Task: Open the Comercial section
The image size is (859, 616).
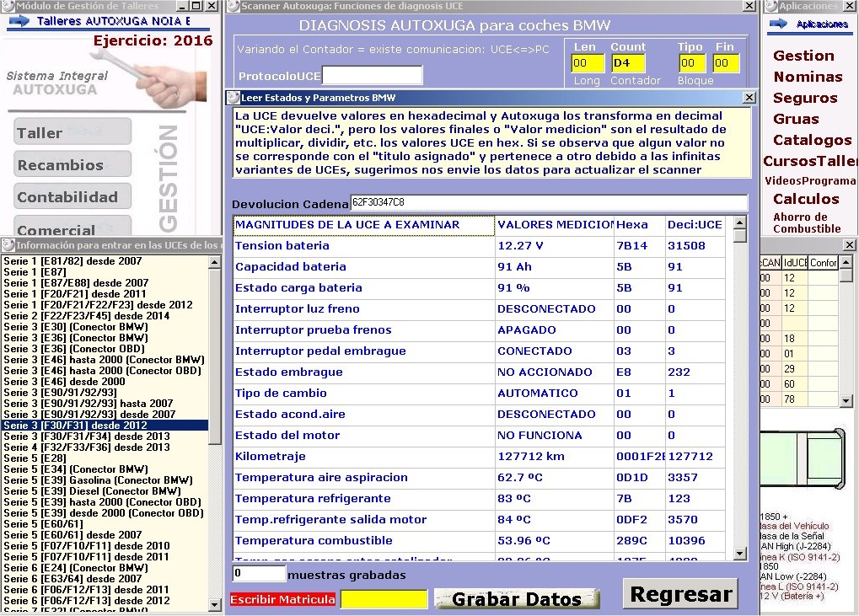Action: [72, 226]
